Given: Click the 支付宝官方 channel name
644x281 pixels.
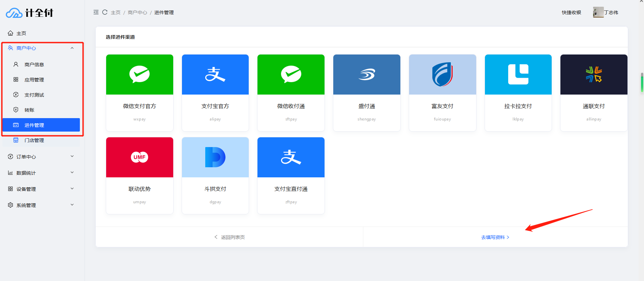Looking at the screenshot, I should click(x=215, y=106).
